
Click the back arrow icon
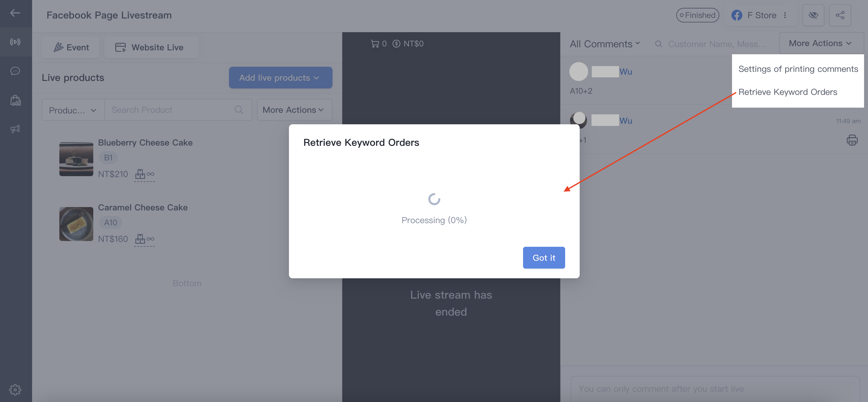pyautogui.click(x=15, y=13)
